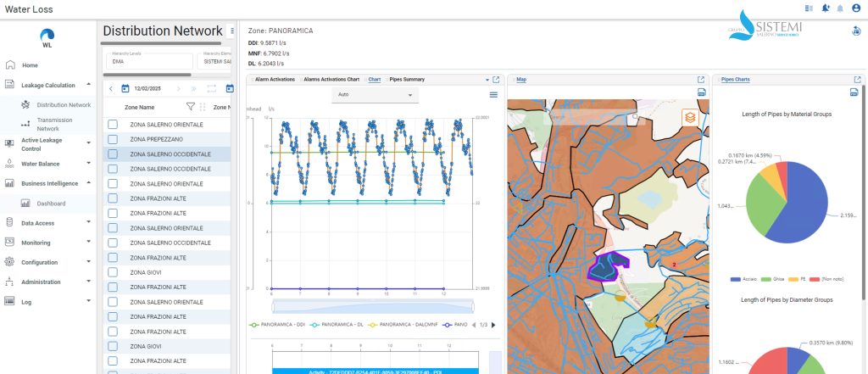The width and height of the screenshot is (868, 374).
Task: Click the Zone Name filter funnel icon
Action: (x=190, y=107)
